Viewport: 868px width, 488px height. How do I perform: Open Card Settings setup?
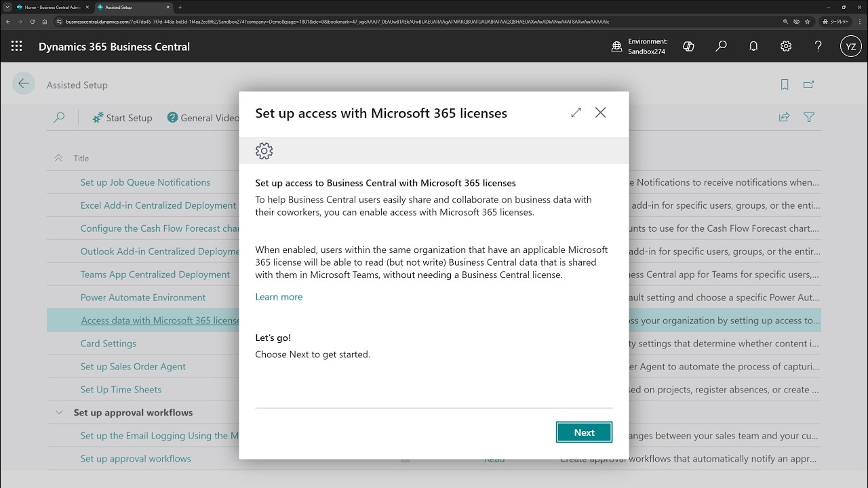108,344
